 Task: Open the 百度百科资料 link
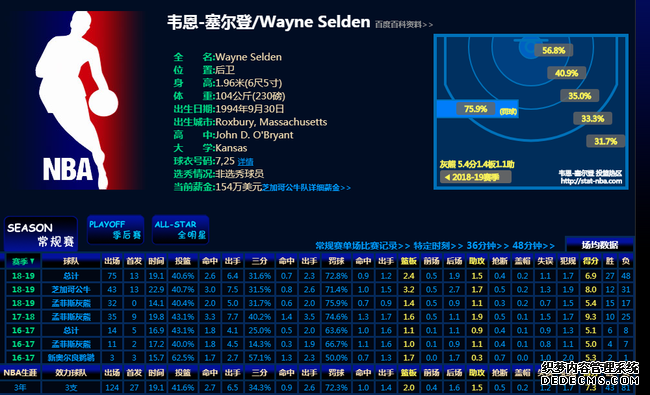point(404,24)
